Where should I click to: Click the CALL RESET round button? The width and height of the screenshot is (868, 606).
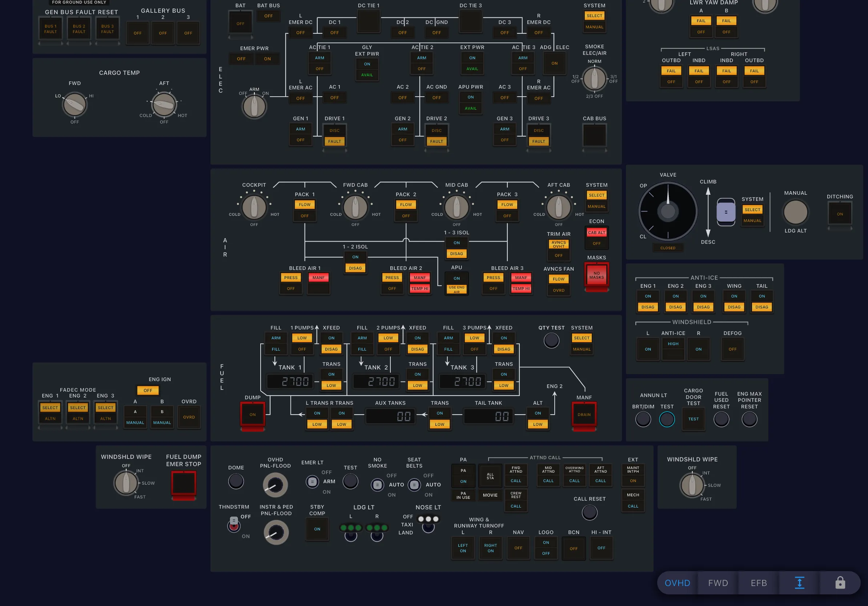[x=589, y=512]
